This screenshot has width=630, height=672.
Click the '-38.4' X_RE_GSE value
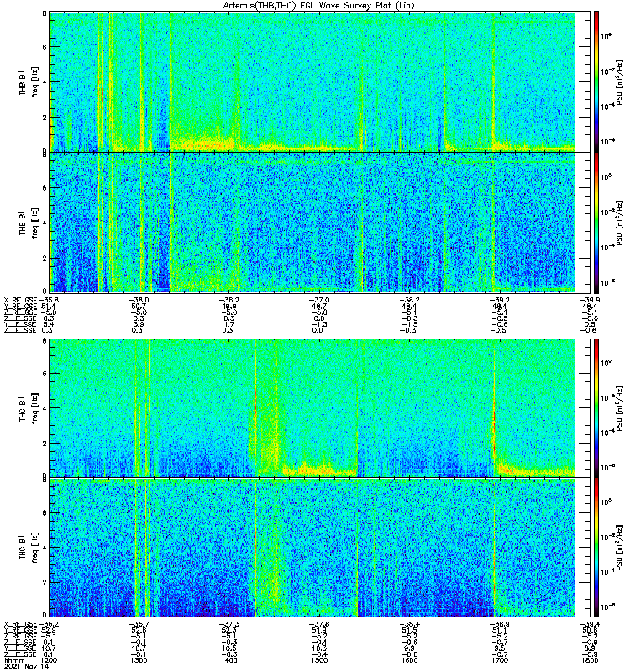click(x=409, y=624)
